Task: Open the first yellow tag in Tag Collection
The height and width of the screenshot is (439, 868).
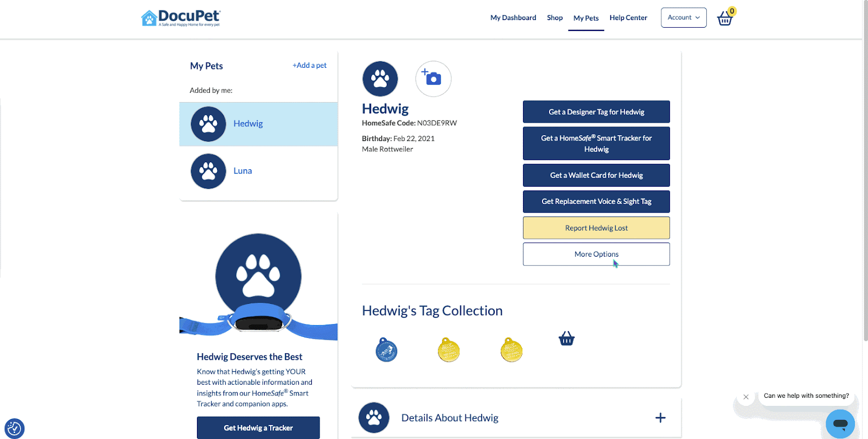Action: coord(449,350)
